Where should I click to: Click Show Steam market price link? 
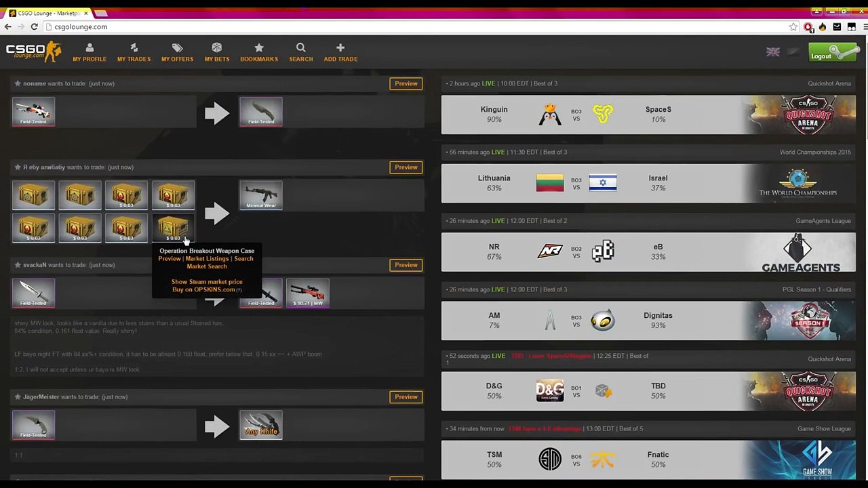coord(207,282)
